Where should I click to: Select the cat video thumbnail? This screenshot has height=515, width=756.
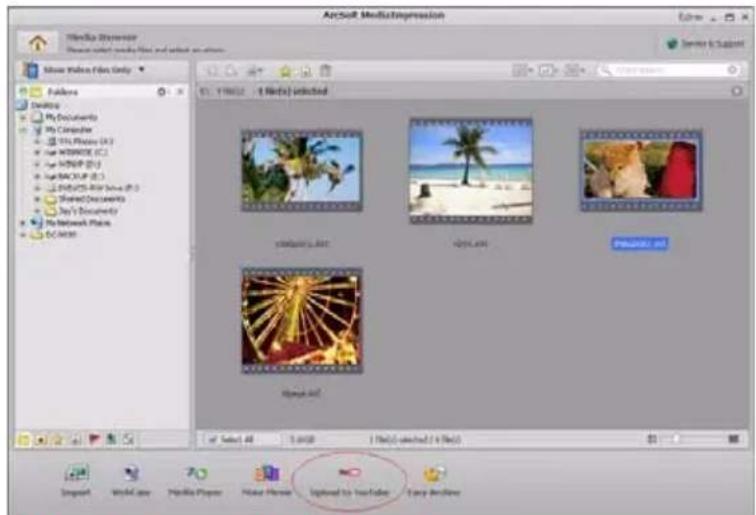pyautogui.click(x=641, y=171)
